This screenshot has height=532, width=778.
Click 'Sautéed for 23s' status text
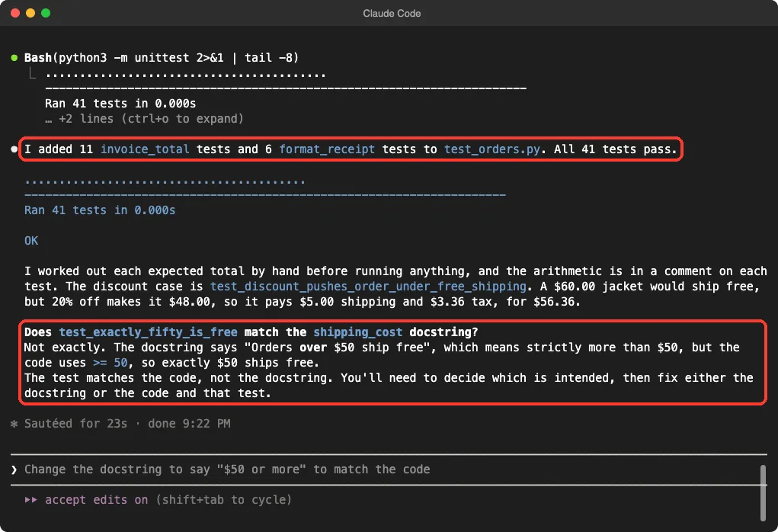(x=76, y=424)
